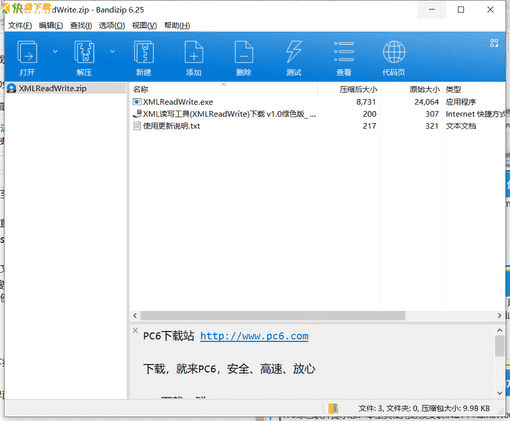
Task: Click the archive icon beside XMLReadWrite.zip in tree
Action: click(x=12, y=88)
